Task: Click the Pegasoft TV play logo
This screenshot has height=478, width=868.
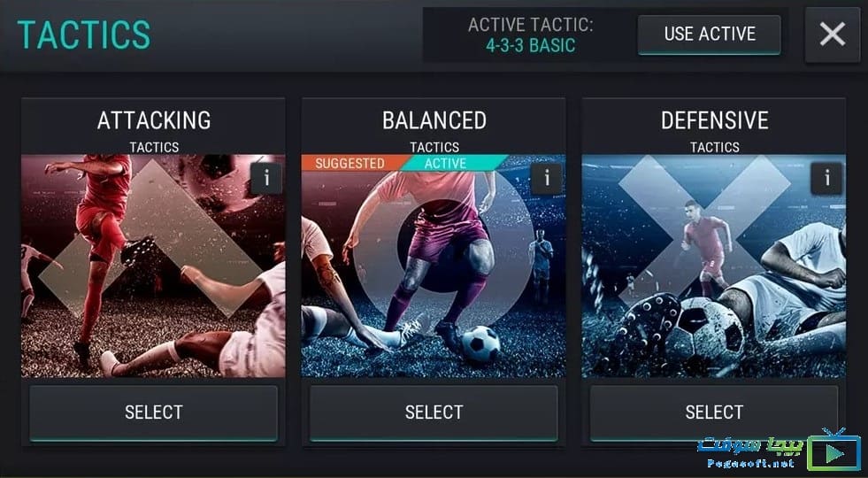Action: 833,450
